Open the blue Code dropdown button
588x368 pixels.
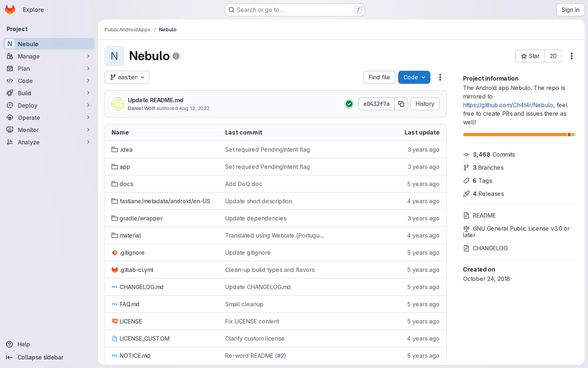coord(414,77)
